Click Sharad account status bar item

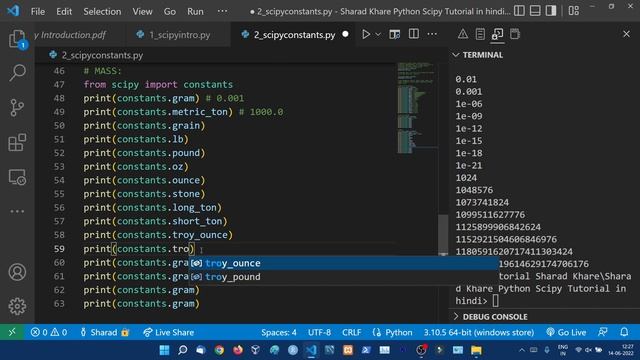coord(104,332)
